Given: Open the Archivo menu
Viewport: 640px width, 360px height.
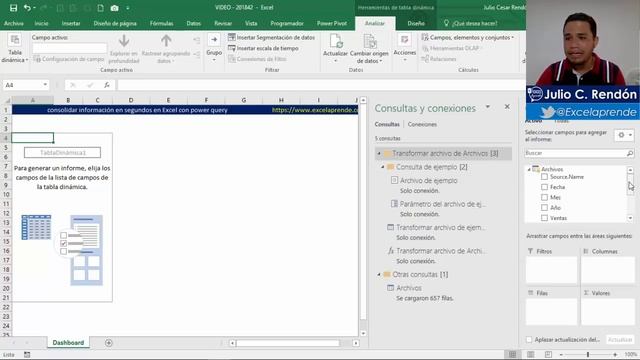Looking at the screenshot, I should (x=13, y=24).
